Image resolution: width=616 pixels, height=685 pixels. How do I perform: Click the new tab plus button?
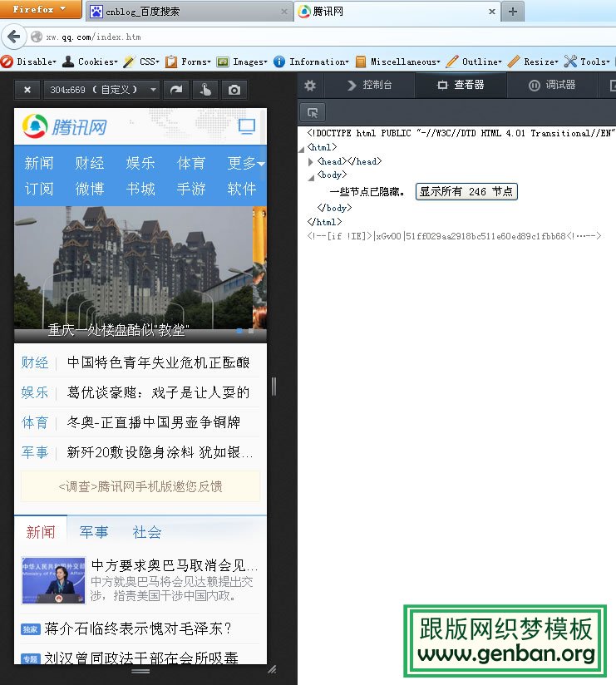pyautogui.click(x=513, y=12)
